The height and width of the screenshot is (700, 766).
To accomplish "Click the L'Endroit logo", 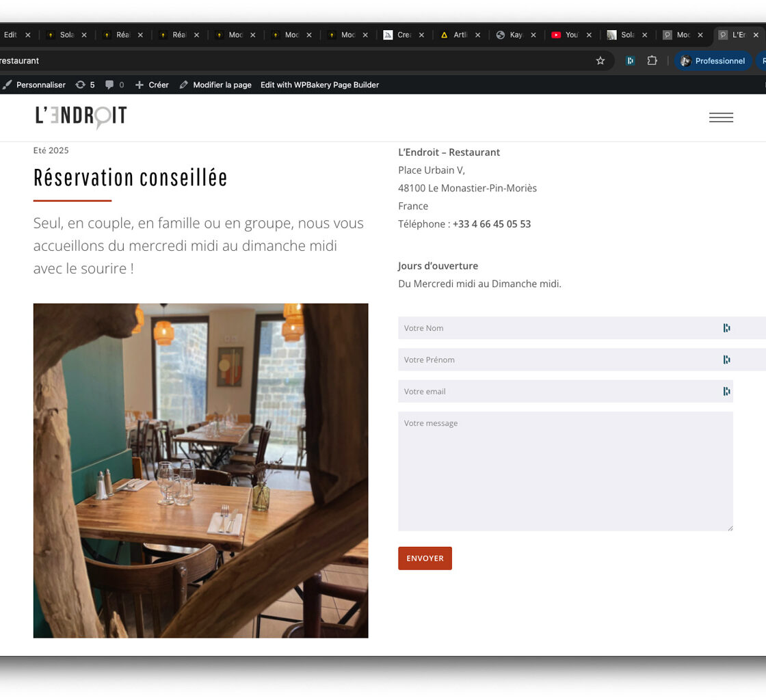I will (81, 116).
